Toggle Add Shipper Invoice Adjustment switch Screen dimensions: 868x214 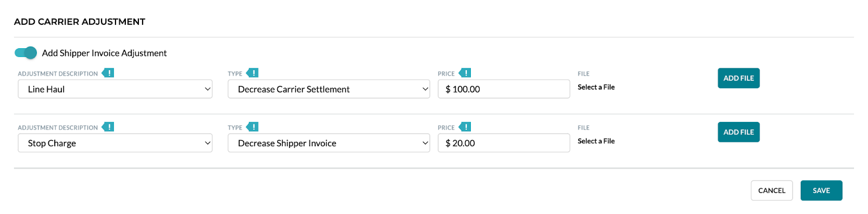pos(25,53)
